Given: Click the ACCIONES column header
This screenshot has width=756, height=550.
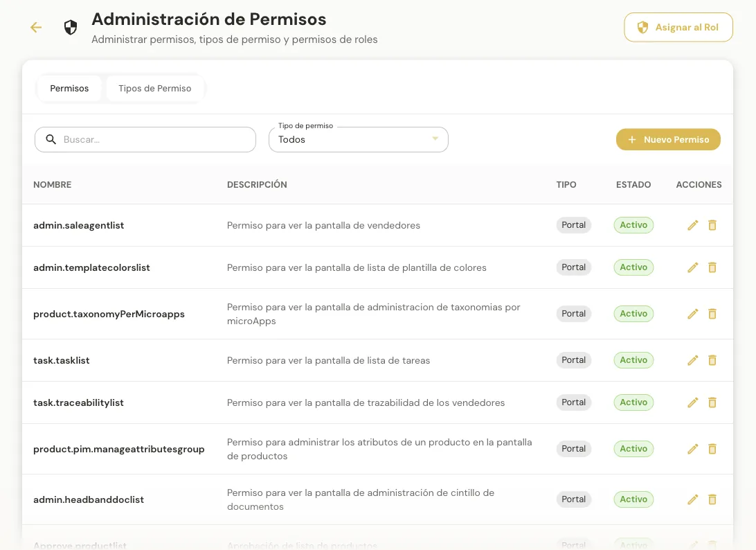Looking at the screenshot, I should click(x=699, y=185).
